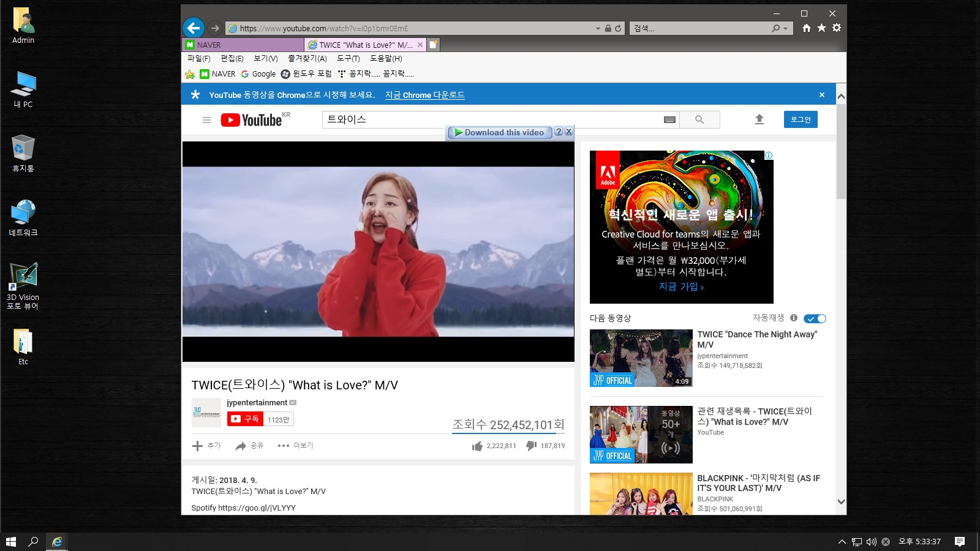Image resolution: width=980 pixels, height=551 pixels.
Task: Click the volume speaker tray icon
Action: pos(871,542)
